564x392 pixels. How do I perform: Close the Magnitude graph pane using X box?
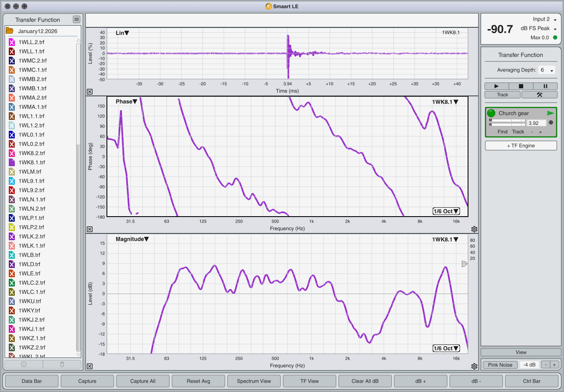tap(90, 366)
